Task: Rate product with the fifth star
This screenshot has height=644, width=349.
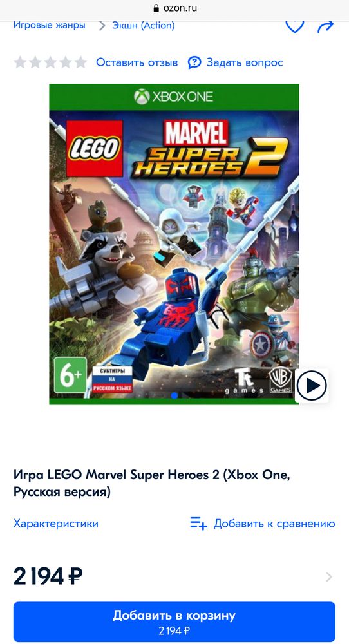Action: click(80, 62)
